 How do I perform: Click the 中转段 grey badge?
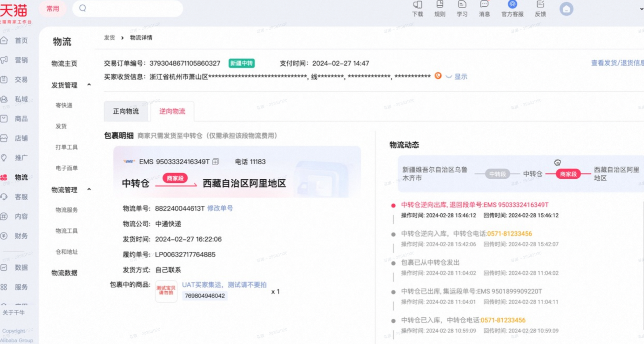[x=497, y=174]
